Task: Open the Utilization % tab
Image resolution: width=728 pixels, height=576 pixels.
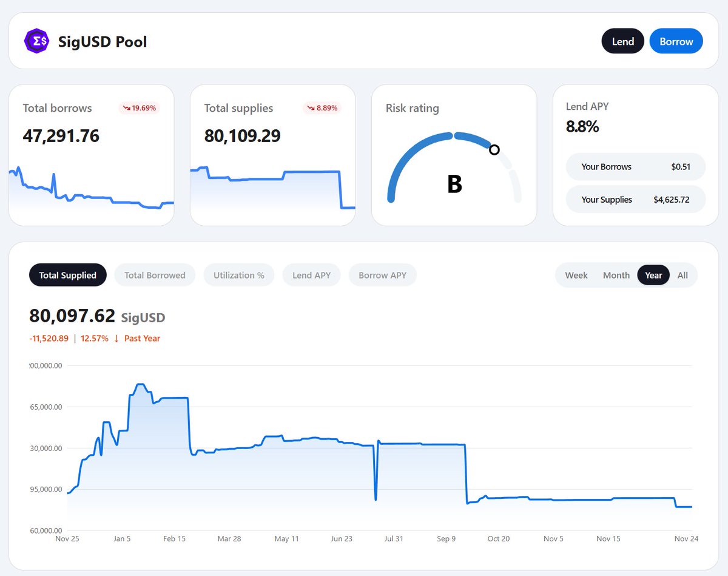Action: (238, 275)
